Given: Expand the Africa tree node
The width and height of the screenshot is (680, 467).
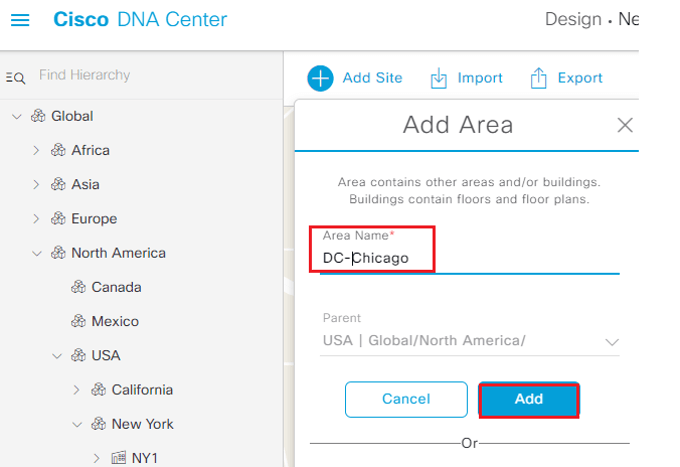Looking at the screenshot, I should (36, 150).
